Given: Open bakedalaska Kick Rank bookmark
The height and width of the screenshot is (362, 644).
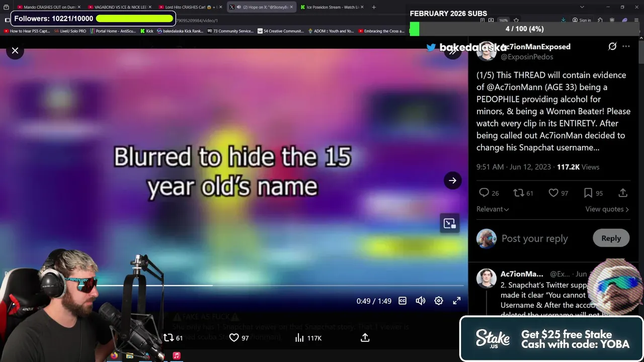Looking at the screenshot, I should (x=180, y=31).
